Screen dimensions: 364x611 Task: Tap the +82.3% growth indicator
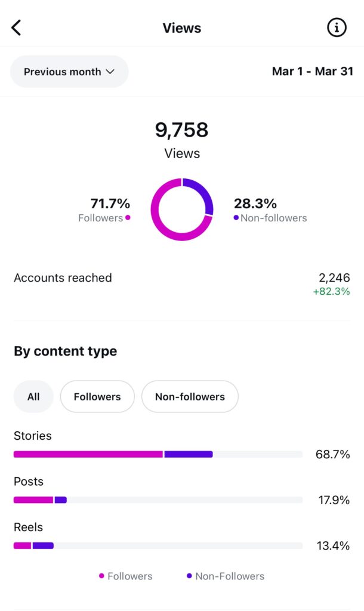pos(331,291)
